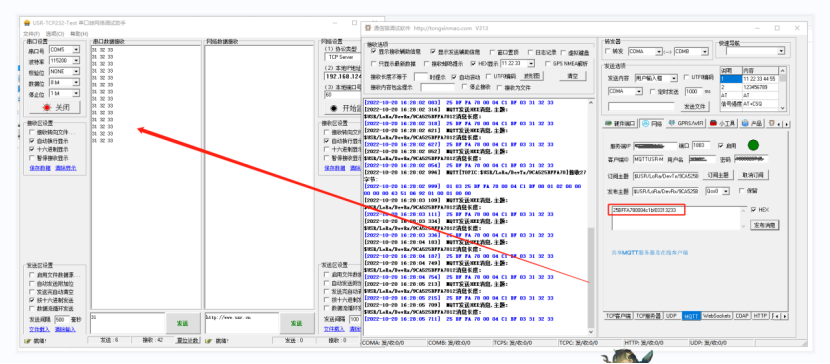Image resolution: width=830 pixels, height=364 pixels.
Task: Toggle the HEX checkbox beside message box
Action: click(753, 210)
